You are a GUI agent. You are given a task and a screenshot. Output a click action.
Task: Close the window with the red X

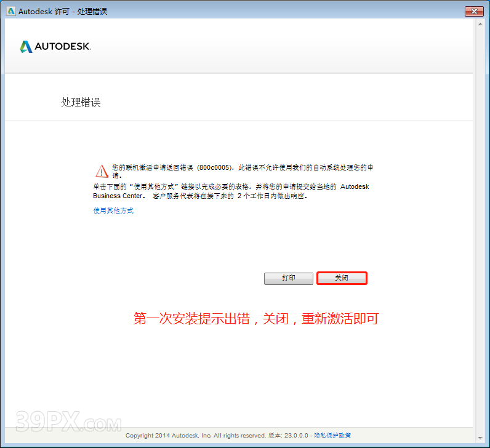pos(473,11)
